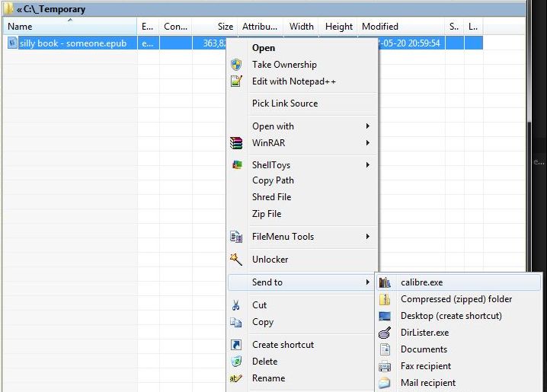The image size is (547, 392).
Task: Sort by Modified column header
Action: coord(401,27)
